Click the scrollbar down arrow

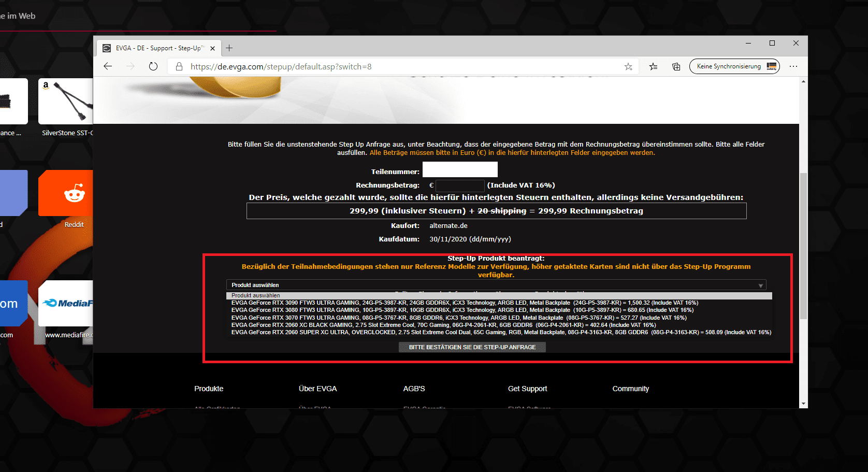803,404
